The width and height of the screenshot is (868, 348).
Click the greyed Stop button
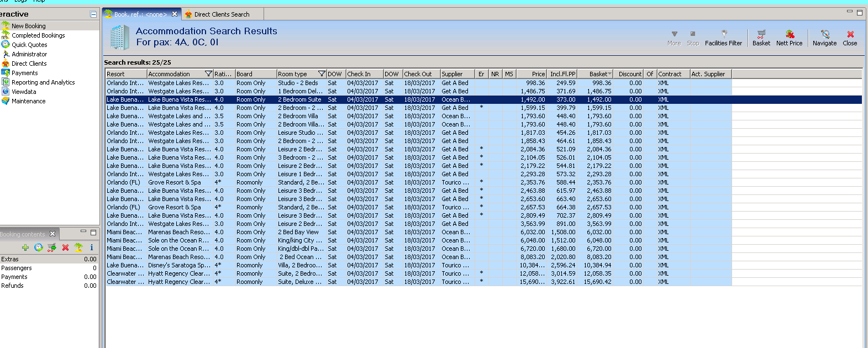click(693, 38)
